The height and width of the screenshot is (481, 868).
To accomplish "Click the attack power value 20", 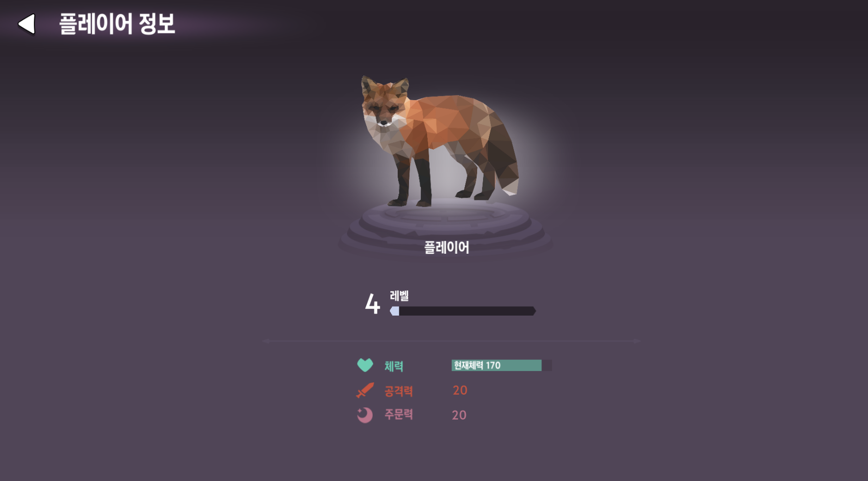I will click(460, 390).
